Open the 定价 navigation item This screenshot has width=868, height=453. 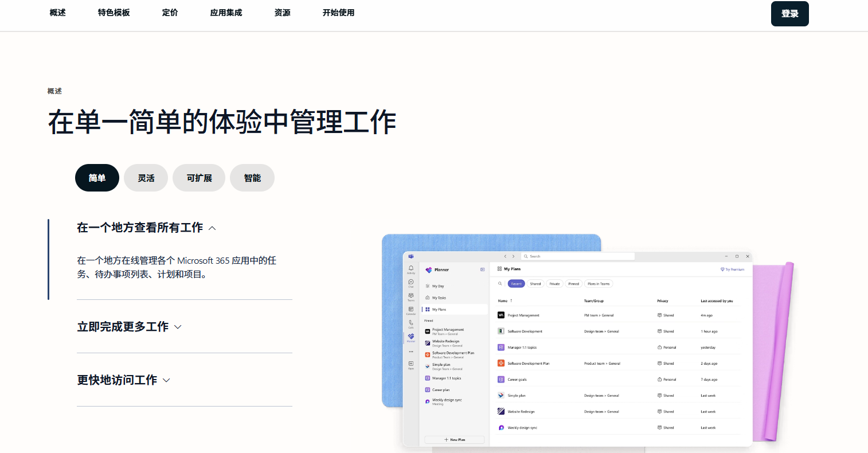tap(170, 13)
